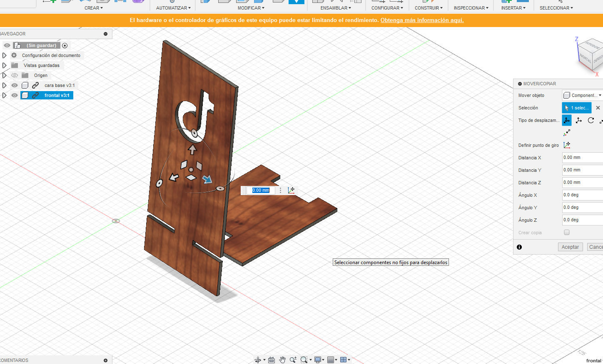This screenshot has width=603, height=364.
Task: Expand Configuración del documento node
Action: coord(5,55)
